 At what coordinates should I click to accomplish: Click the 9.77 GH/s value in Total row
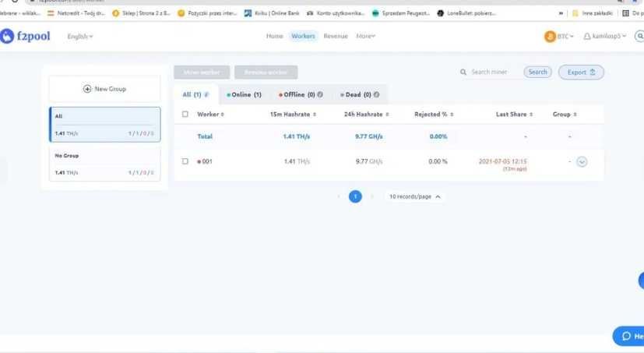pyautogui.click(x=369, y=136)
